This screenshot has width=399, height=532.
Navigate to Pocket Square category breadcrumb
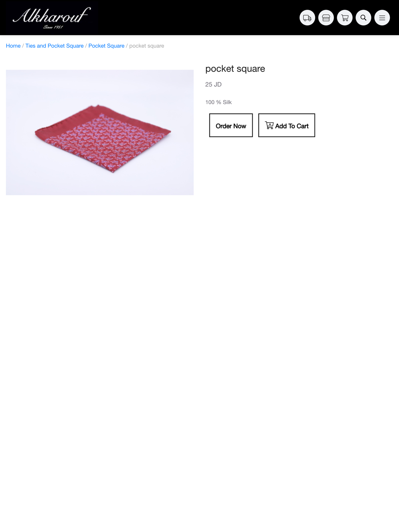point(107,46)
